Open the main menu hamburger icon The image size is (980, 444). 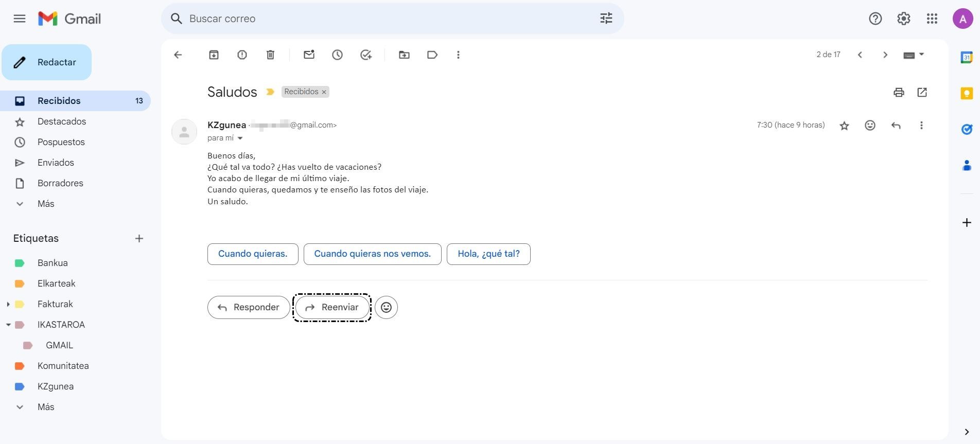point(20,19)
